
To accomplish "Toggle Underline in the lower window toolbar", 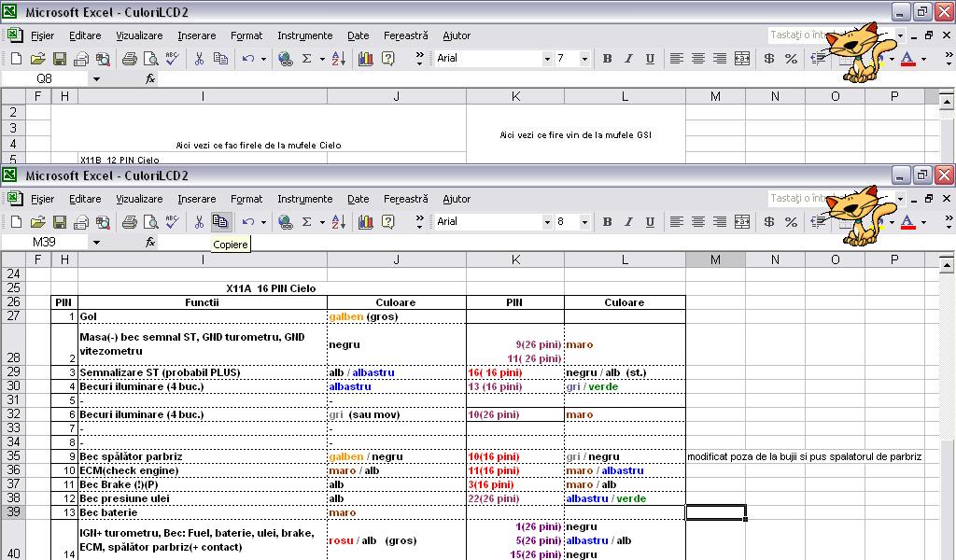I will pyautogui.click(x=650, y=222).
